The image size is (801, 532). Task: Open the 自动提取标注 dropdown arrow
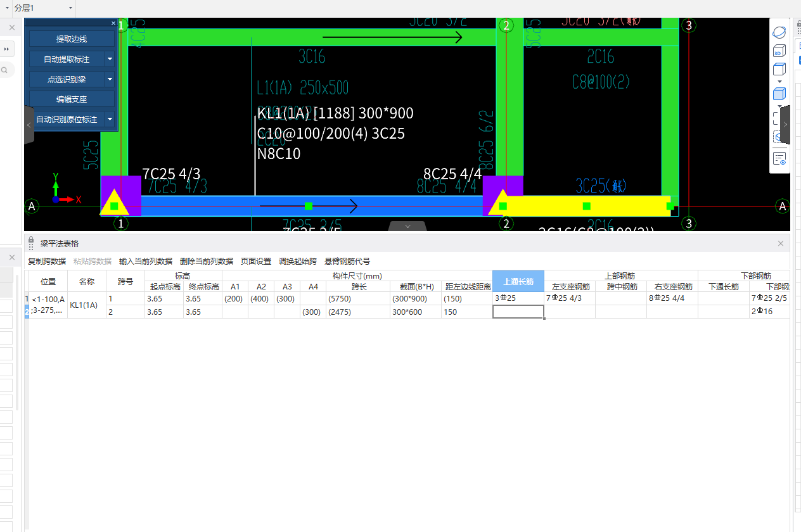[x=110, y=59]
